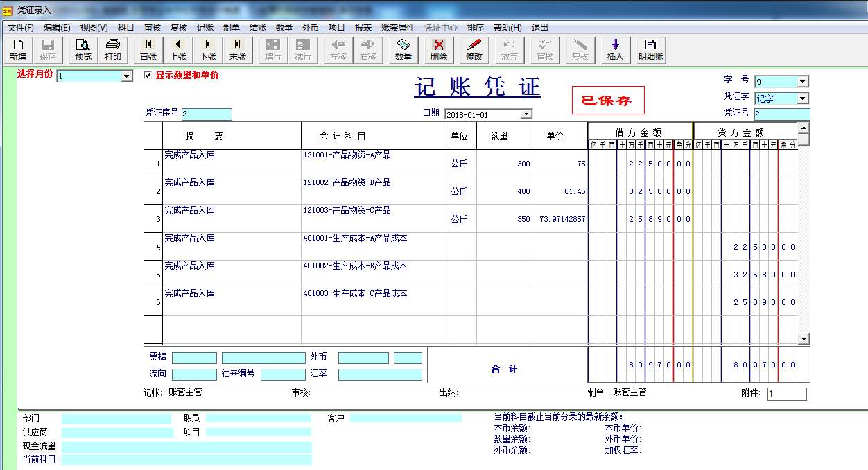Expand the 选择月份 month dropdown
Image resolution: width=868 pixels, height=470 pixels.
[x=127, y=76]
